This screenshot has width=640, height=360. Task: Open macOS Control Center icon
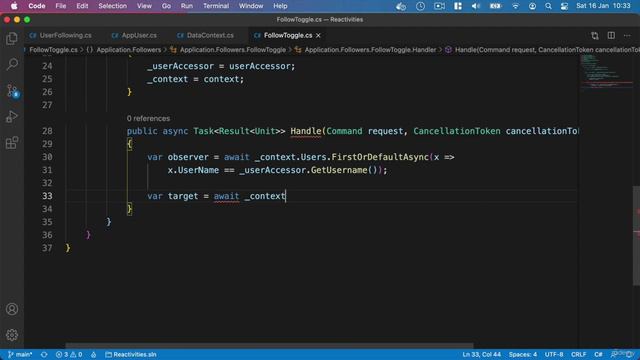click(564, 6)
